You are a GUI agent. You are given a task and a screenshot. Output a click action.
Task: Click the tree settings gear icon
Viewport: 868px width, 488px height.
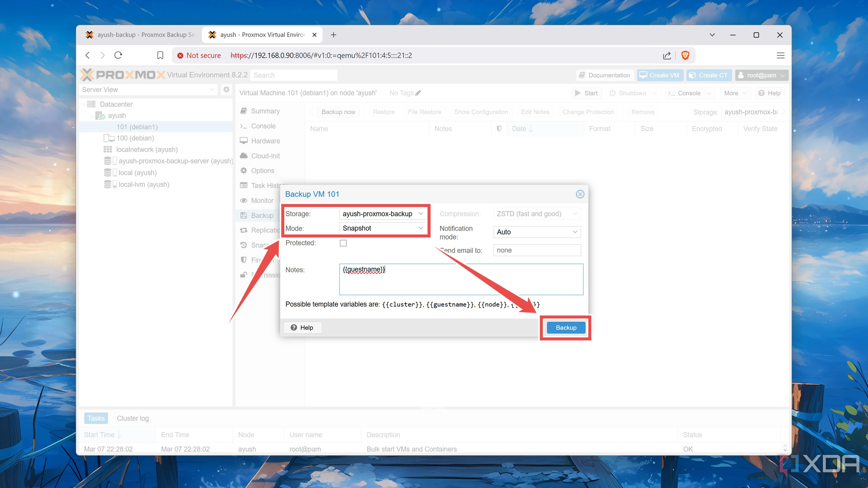226,90
